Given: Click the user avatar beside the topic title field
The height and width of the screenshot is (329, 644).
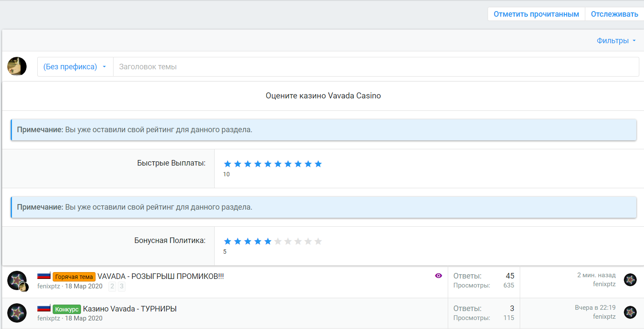Looking at the screenshot, I should [x=17, y=66].
